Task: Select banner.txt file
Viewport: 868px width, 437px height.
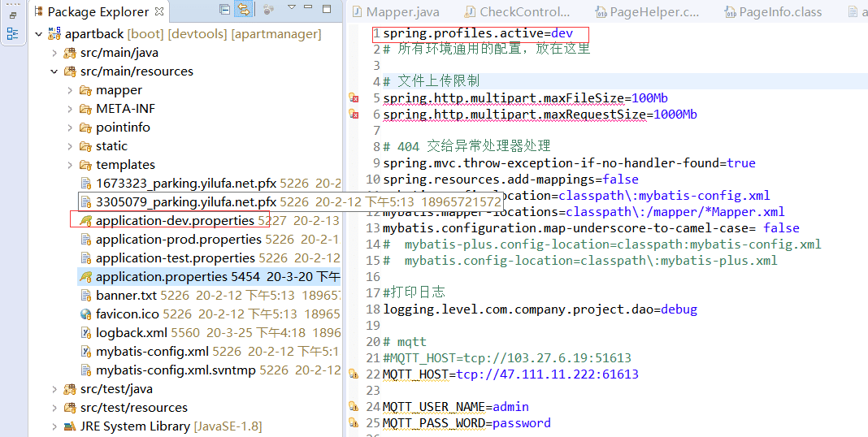Action: (126, 296)
